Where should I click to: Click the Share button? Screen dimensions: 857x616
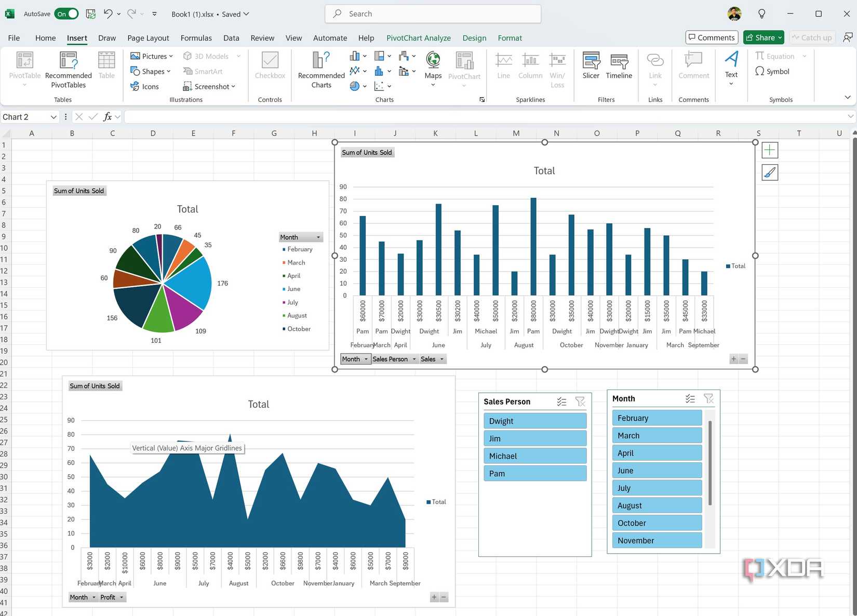[763, 37]
